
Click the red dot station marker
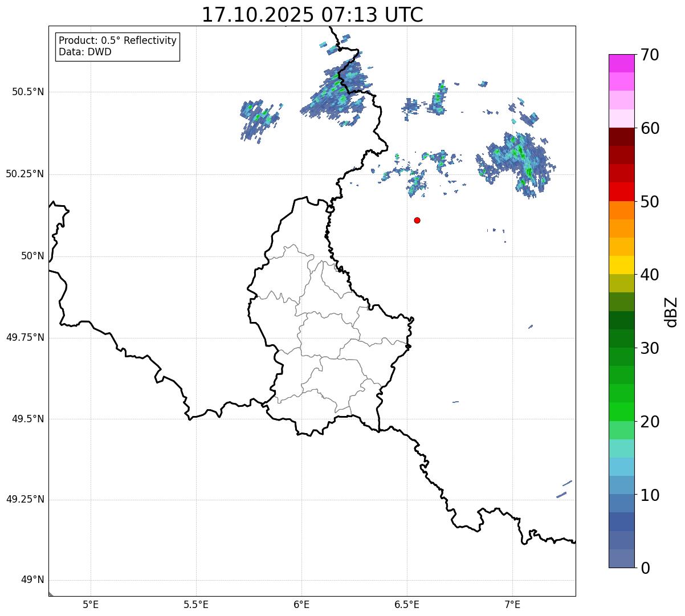(x=417, y=220)
